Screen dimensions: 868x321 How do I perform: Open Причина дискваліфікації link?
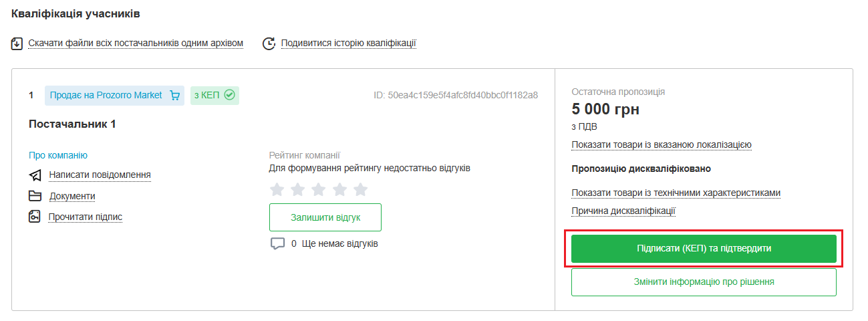pyautogui.click(x=623, y=211)
